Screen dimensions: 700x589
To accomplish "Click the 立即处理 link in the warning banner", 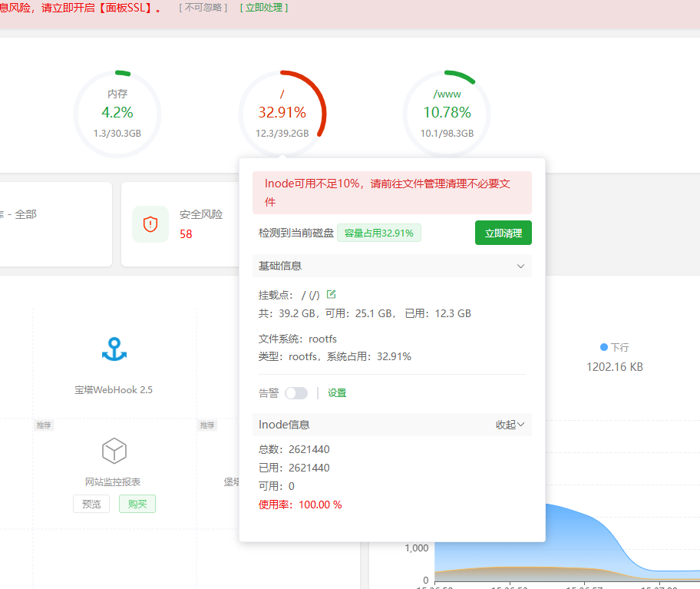I will tap(264, 8).
